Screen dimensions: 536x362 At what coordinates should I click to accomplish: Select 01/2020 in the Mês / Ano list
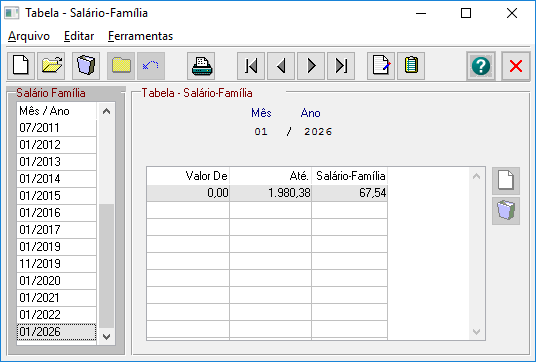56,281
